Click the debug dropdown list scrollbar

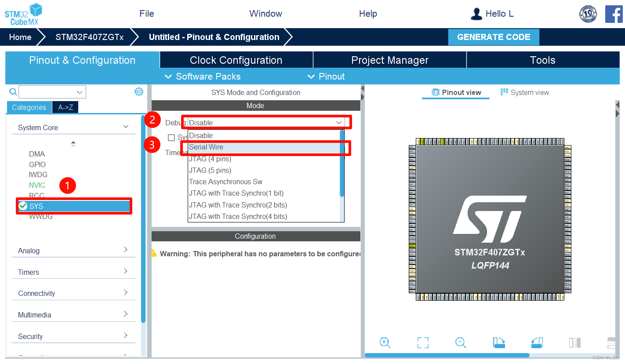click(x=342, y=163)
